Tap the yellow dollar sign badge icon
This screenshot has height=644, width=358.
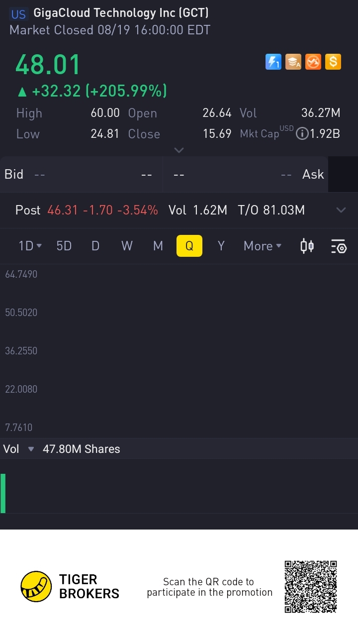pos(333,62)
